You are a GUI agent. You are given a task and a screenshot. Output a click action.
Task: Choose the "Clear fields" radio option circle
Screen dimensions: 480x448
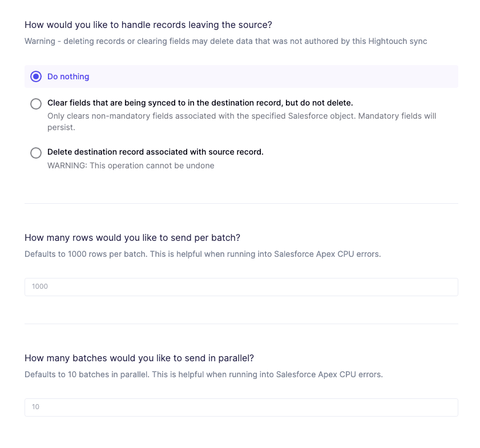[36, 103]
